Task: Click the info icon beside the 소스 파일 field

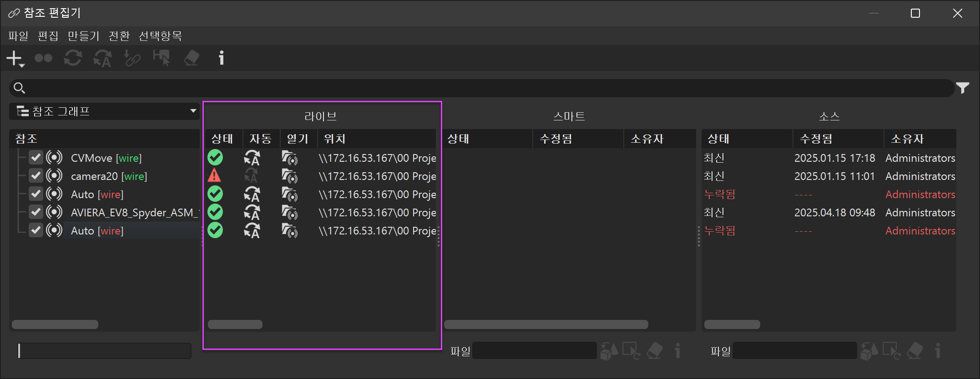Action: [x=938, y=351]
